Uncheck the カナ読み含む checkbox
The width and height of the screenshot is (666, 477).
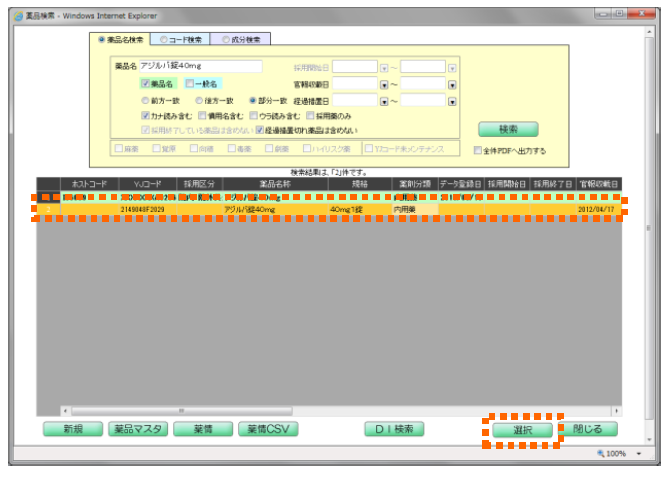tap(145, 116)
